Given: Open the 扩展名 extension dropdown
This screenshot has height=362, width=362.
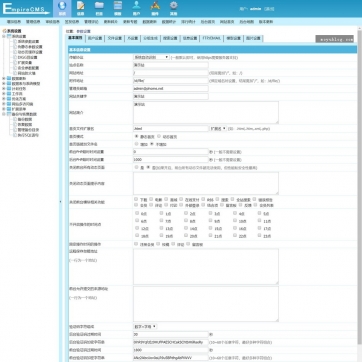Looking at the screenshot, I should coord(218,128).
